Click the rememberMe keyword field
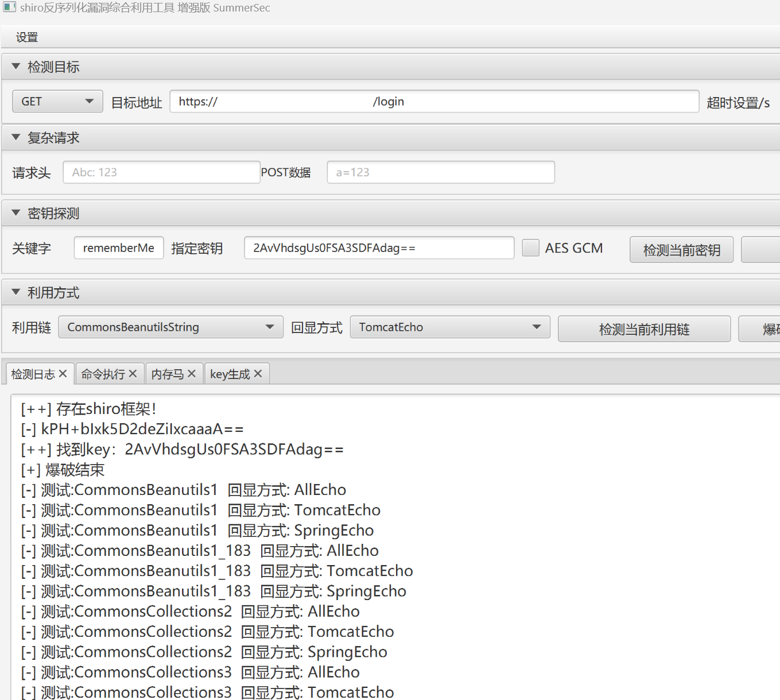This screenshot has width=780, height=700. point(119,248)
